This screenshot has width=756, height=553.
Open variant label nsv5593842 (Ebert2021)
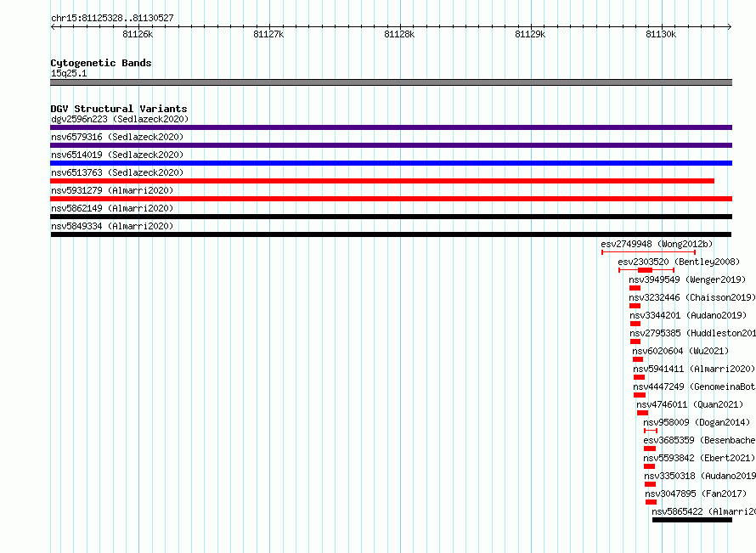(x=699, y=458)
